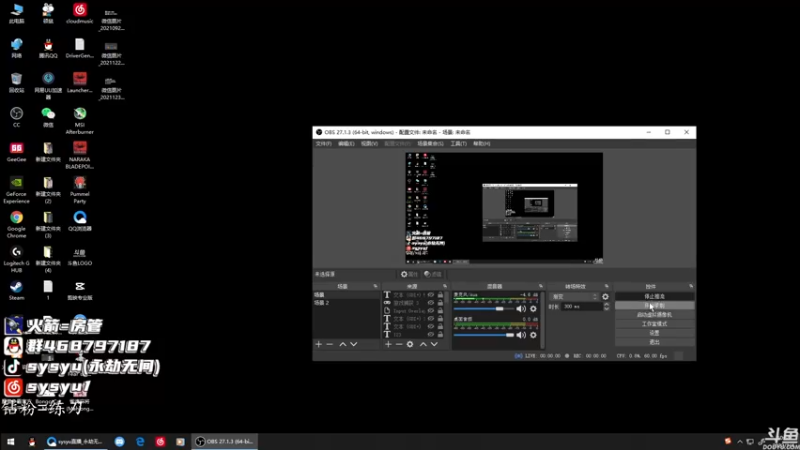The width and height of the screenshot is (800, 450).
Task: Enable 工作室模式 in the controls
Action: [654, 324]
